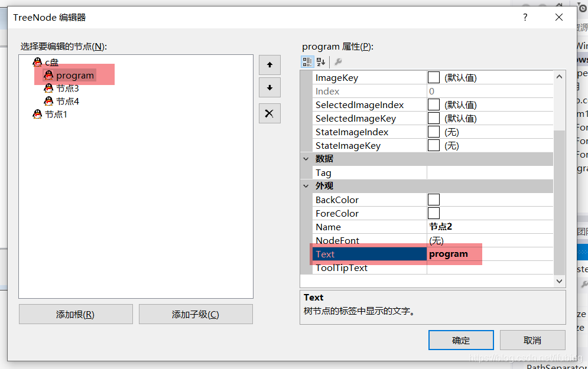Collapse the 数据 property category
Screen dimensions: 588x369
tap(306, 159)
